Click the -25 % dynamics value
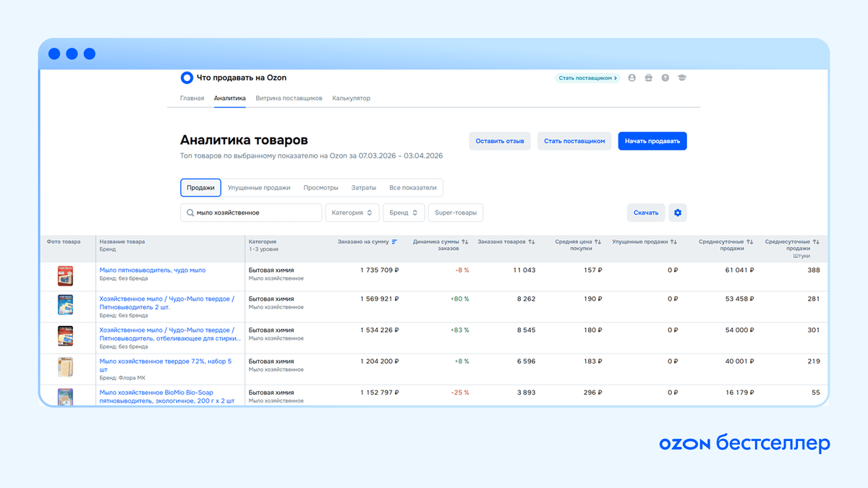 tap(460, 393)
